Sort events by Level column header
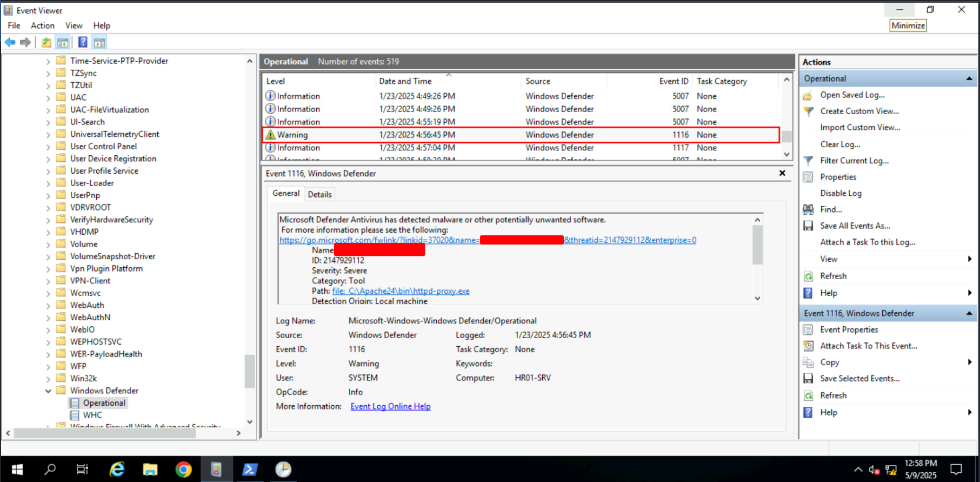This screenshot has width=980, height=482. tap(319, 81)
